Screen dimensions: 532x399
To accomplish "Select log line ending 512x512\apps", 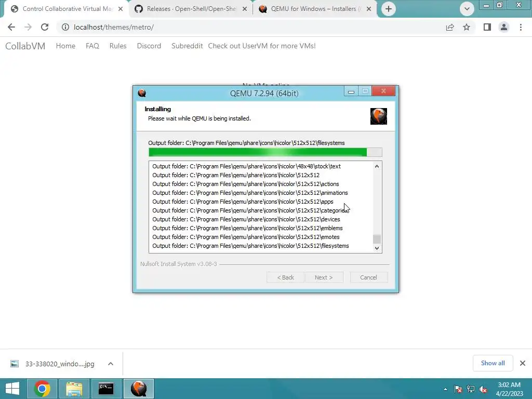I will pyautogui.click(x=243, y=202).
